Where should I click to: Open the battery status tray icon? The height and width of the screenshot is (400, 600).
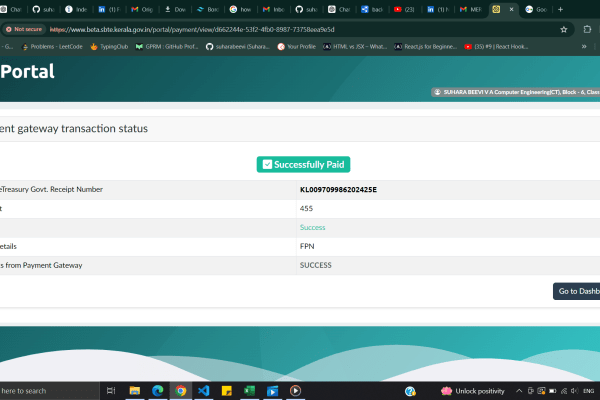click(553, 391)
